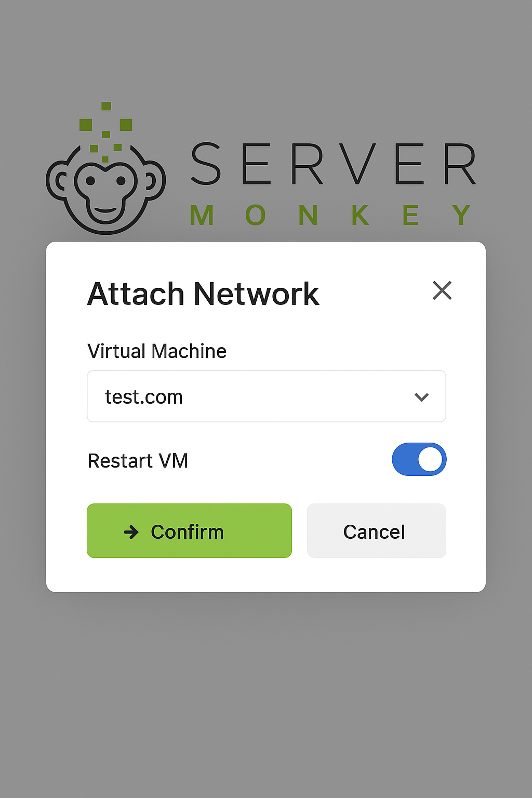The height and width of the screenshot is (798, 532).
Task: Close the Attach Network dialog
Action: (442, 290)
